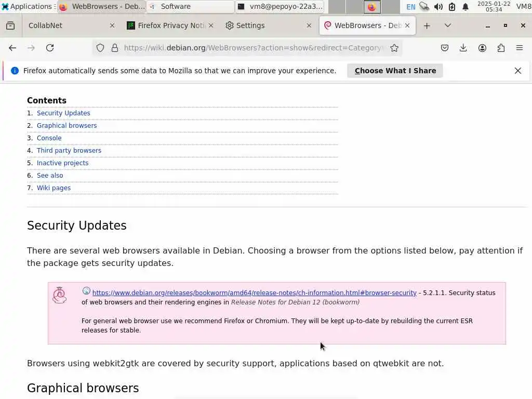Open the Applications menu in top panel

point(28,6)
